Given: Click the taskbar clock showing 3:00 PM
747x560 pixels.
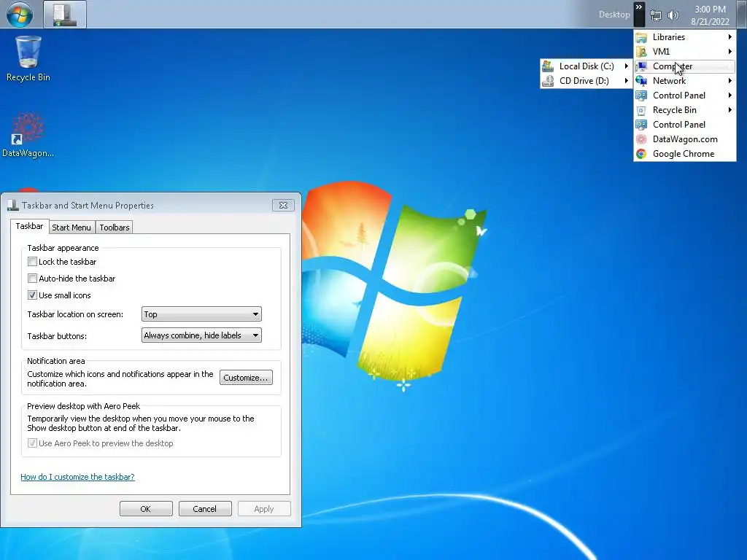Looking at the screenshot, I should click(x=710, y=15).
